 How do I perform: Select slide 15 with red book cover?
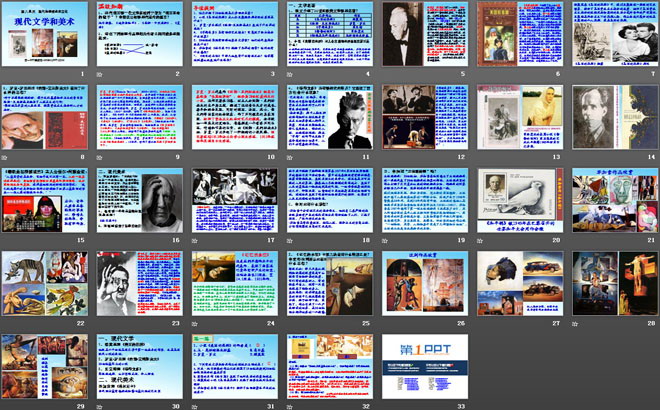[45, 200]
